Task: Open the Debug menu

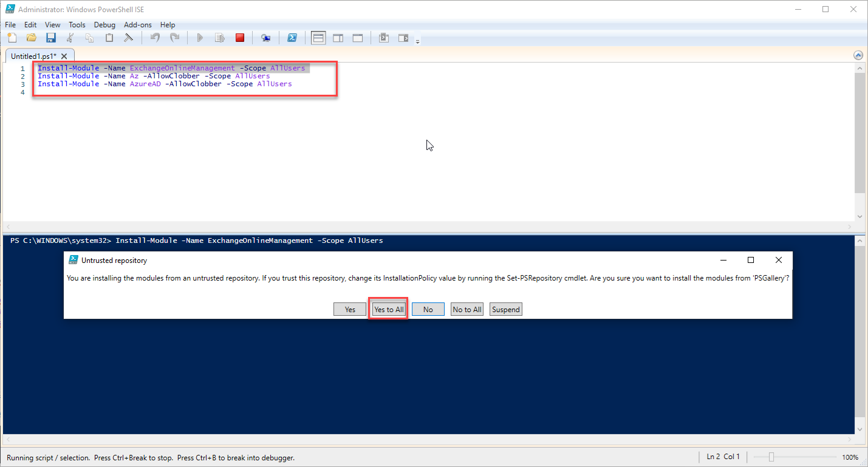Action: click(104, 25)
